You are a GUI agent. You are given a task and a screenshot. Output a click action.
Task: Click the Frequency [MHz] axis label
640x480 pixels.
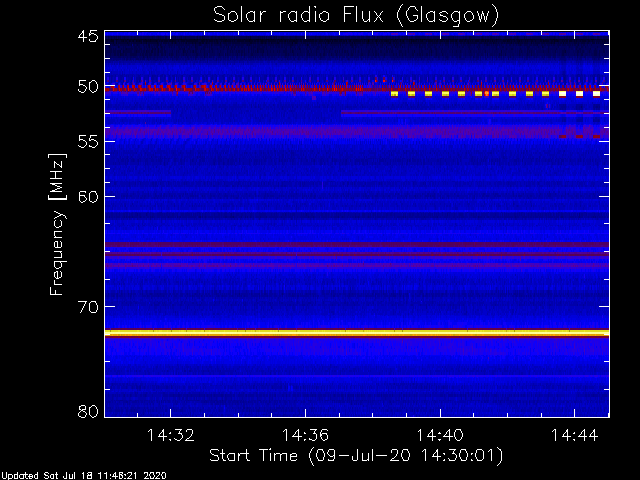[57, 224]
